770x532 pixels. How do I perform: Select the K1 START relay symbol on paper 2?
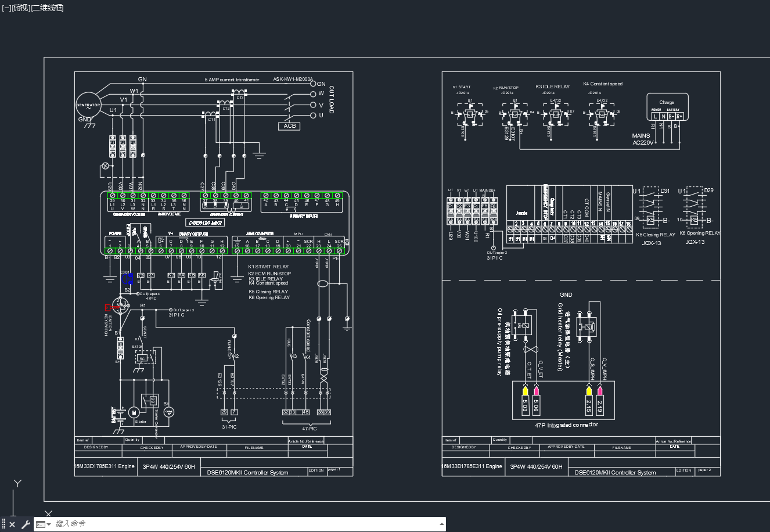point(470,114)
